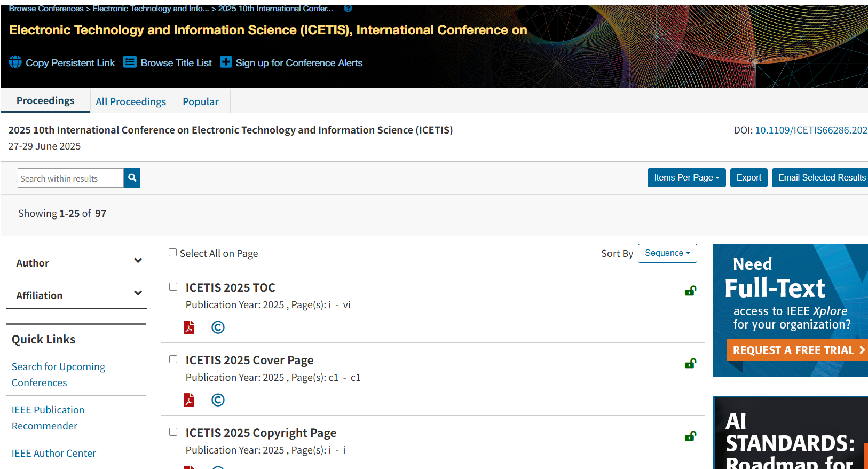Click the Browse Title List icon
Viewport: 868px width, 469px height.
[x=130, y=62]
